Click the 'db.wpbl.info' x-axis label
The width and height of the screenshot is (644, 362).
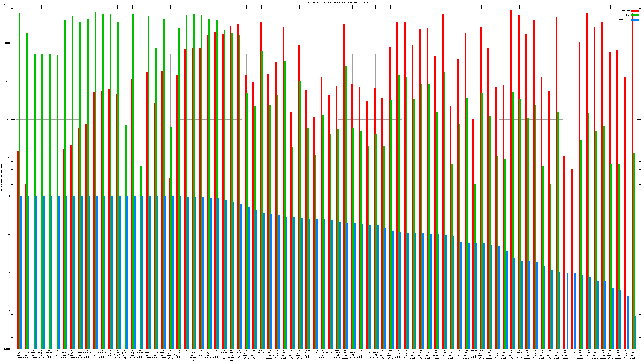click(132, 354)
